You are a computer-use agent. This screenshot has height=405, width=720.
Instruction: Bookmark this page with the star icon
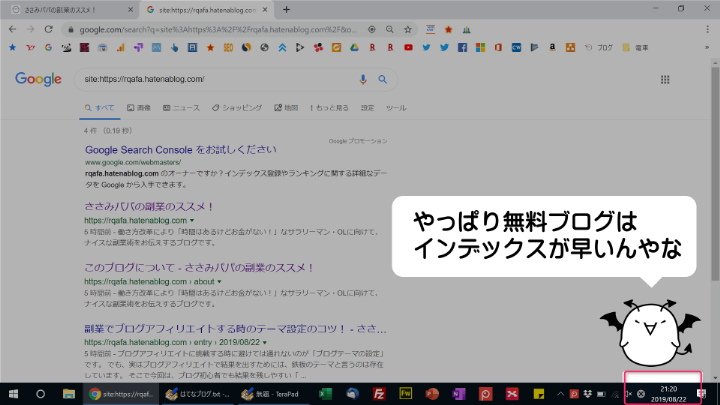click(408, 29)
